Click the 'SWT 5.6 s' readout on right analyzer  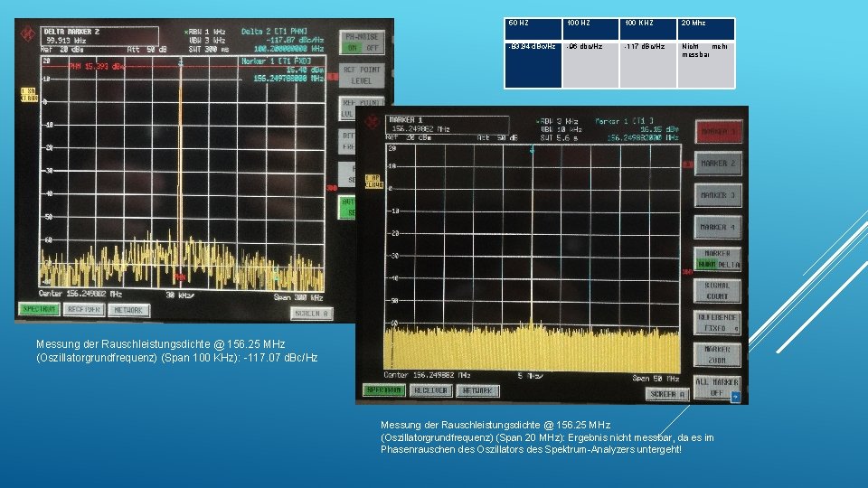point(559,137)
